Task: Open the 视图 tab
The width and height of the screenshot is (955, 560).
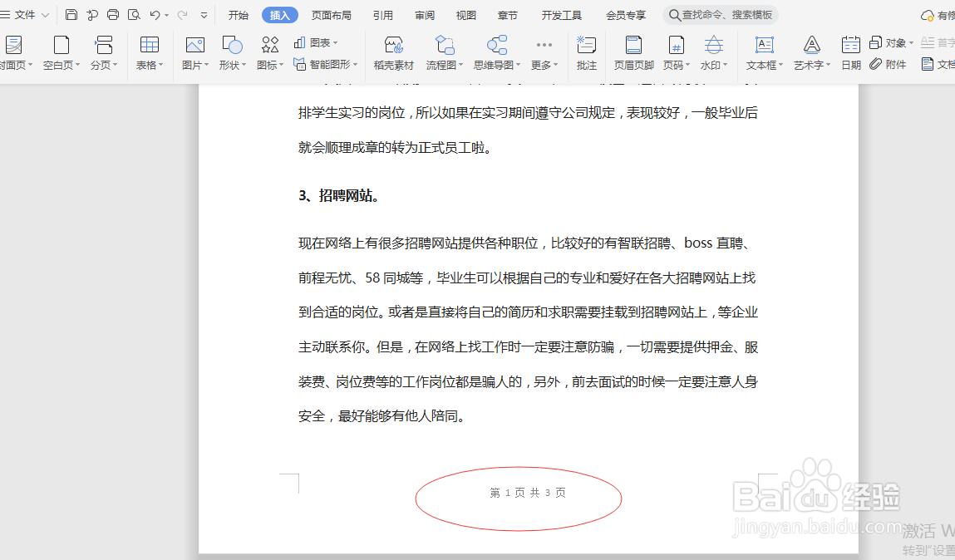Action: click(466, 15)
